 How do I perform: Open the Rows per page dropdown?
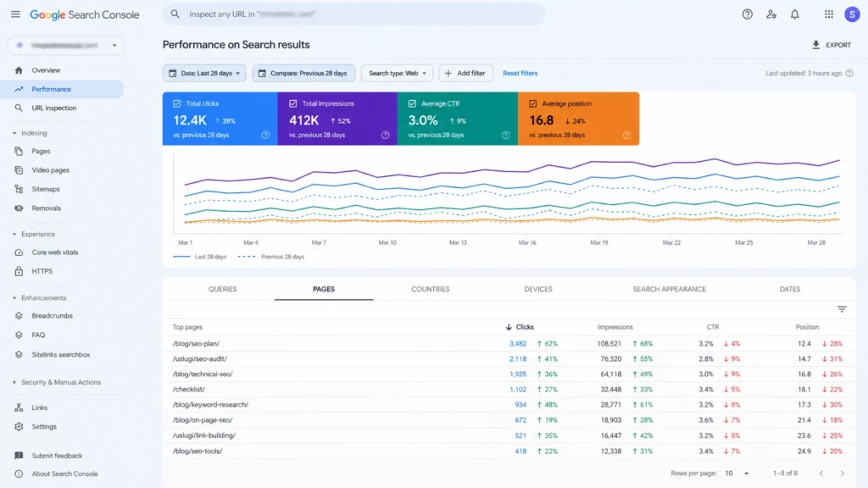(737, 474)
